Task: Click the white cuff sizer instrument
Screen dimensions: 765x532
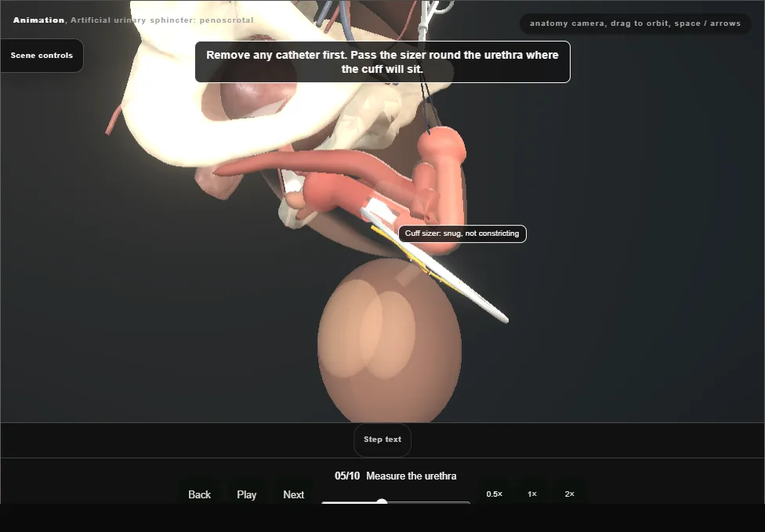Action: (x=439, y=267)
